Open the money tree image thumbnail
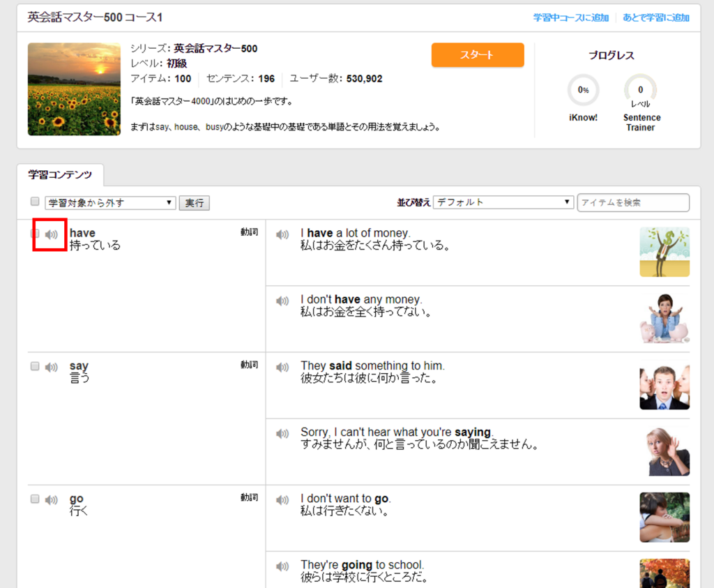Image resolution: width=714 pixels, height=588 pixels. coord(664,252)
